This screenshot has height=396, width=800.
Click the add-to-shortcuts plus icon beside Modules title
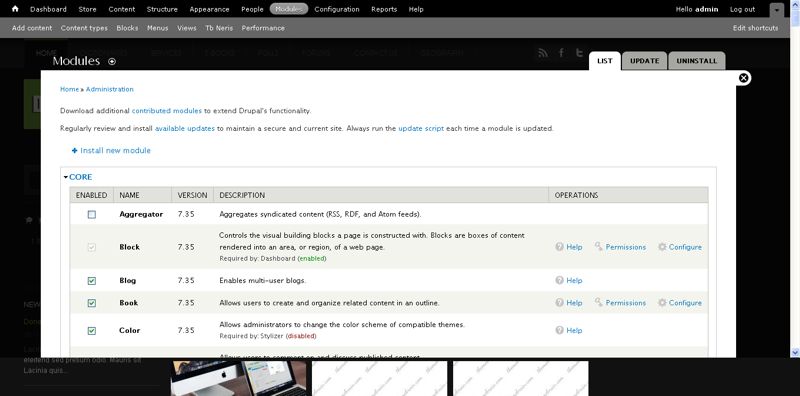point(112,61)
